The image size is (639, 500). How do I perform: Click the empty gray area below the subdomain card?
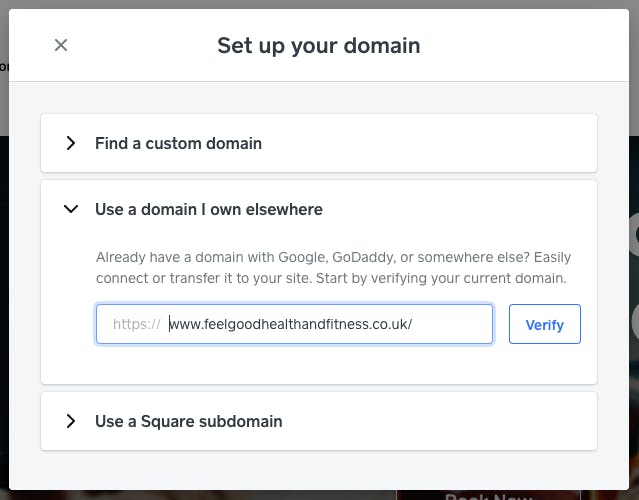click(319, 470)
